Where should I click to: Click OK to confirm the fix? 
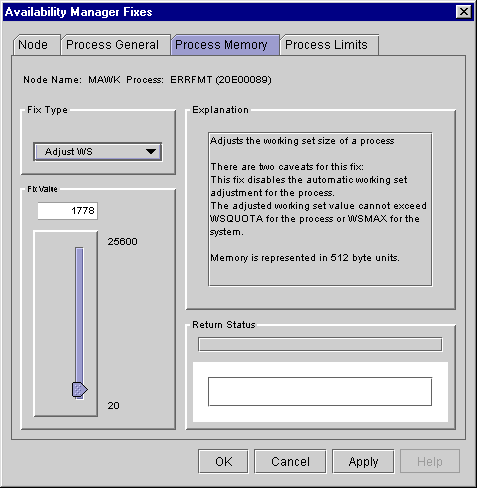pyautogui.click(x=223, y=461)
